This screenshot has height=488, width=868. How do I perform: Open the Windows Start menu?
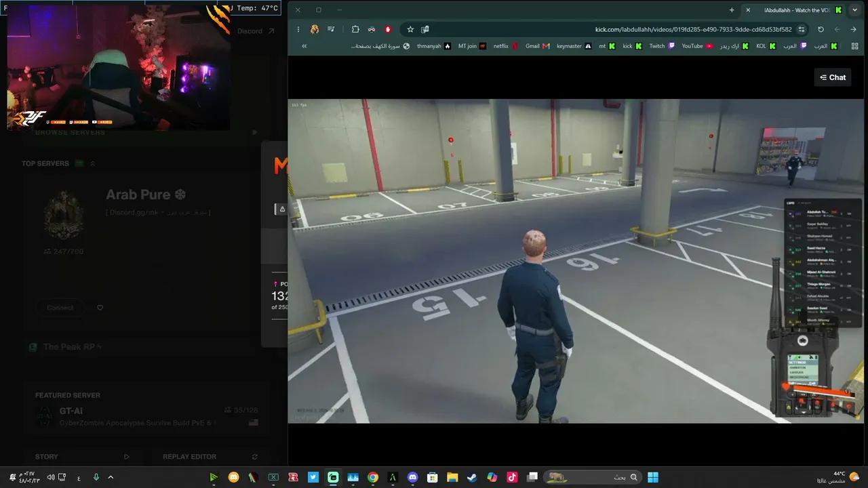(652, 477)
